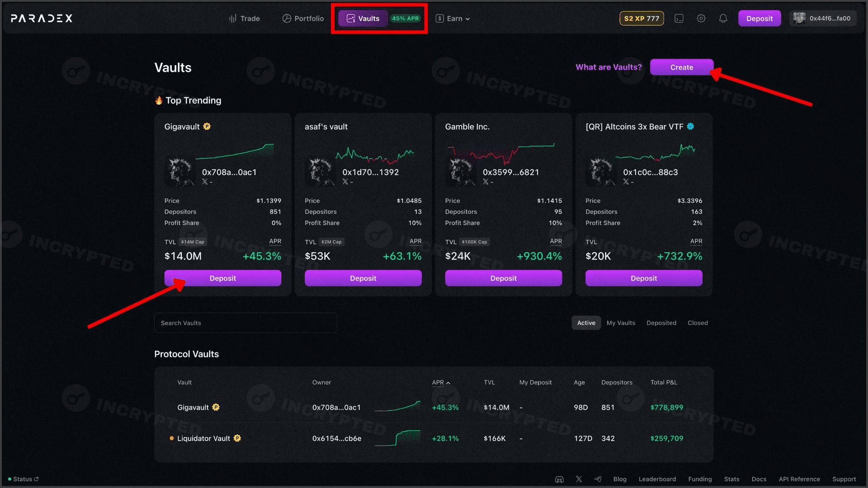The width and height of the screenshot is (868, 488).
Task: Deposit into Gamble Inc. vault
Action: pos(503,278)
